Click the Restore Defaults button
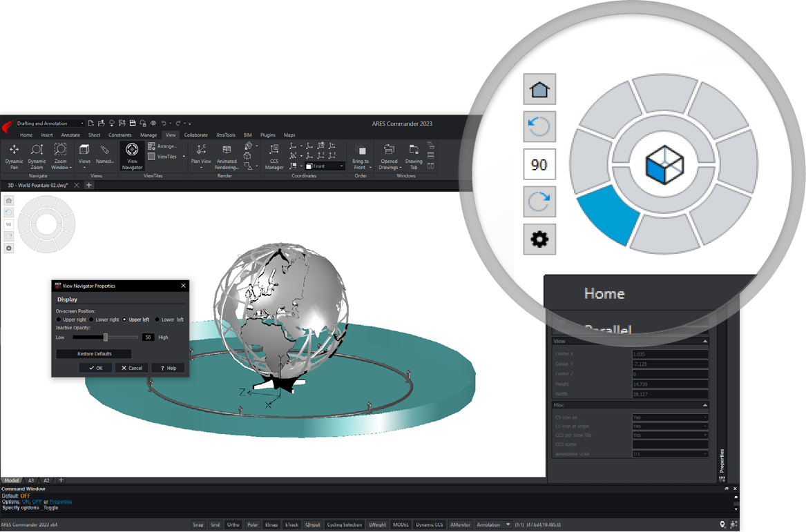806x532 pixels. pos(94,354)
